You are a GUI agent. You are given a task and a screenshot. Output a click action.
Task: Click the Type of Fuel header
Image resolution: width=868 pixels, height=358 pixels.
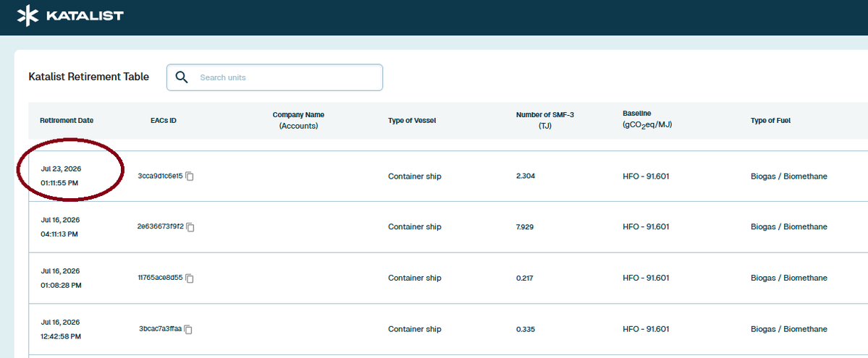pyautogui.click(x=770, y=120)
